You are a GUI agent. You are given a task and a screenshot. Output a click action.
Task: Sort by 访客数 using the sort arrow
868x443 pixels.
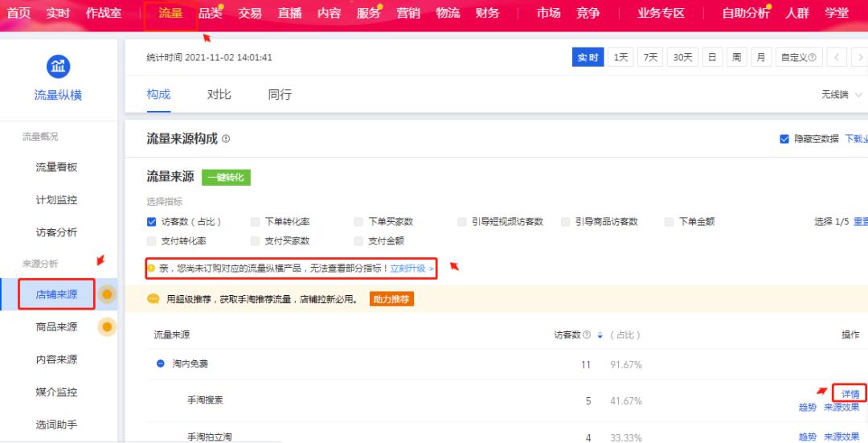(600, 335)
